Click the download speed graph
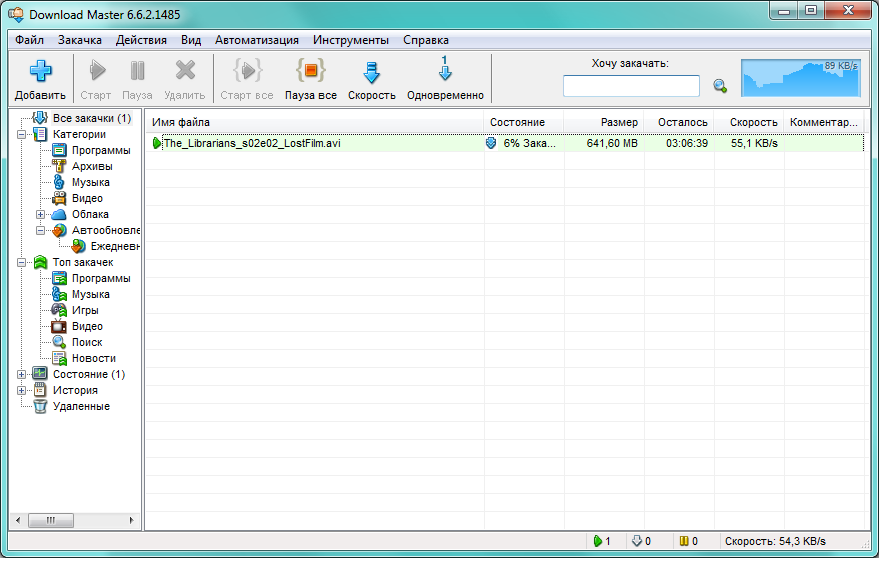The image size is (883, 567). 801,79
